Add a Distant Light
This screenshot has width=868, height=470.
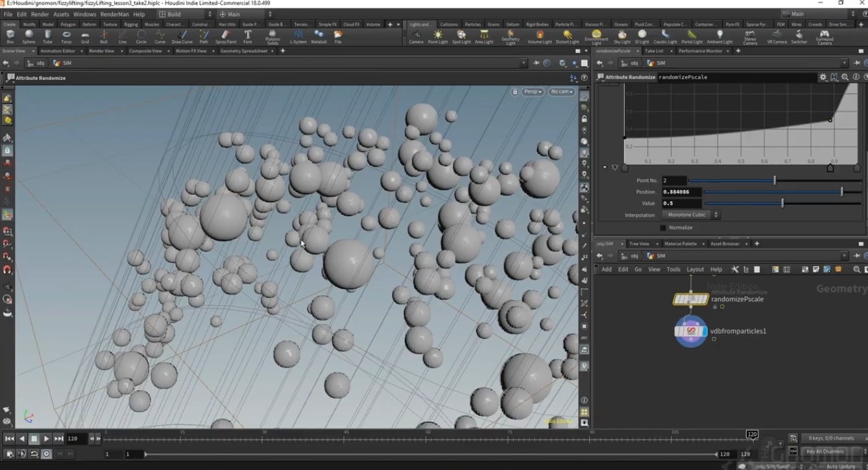point(568,37)
